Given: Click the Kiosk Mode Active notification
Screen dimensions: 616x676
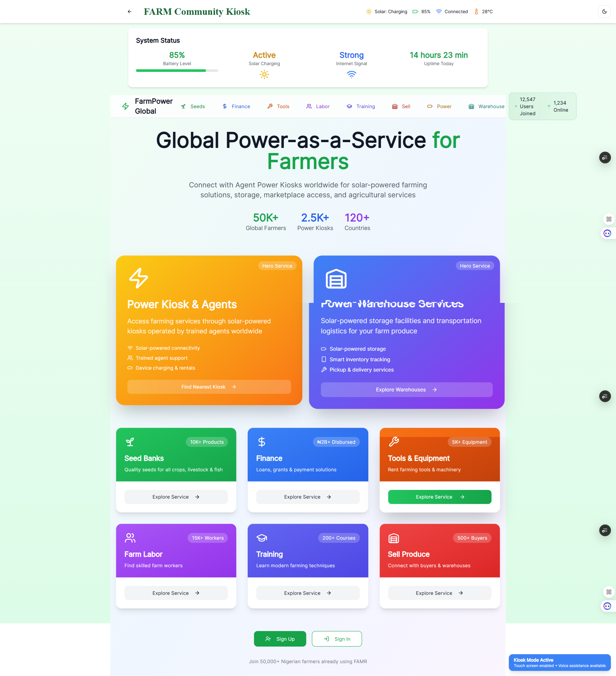Looking at the screenshot, I should tap(559, 662).
